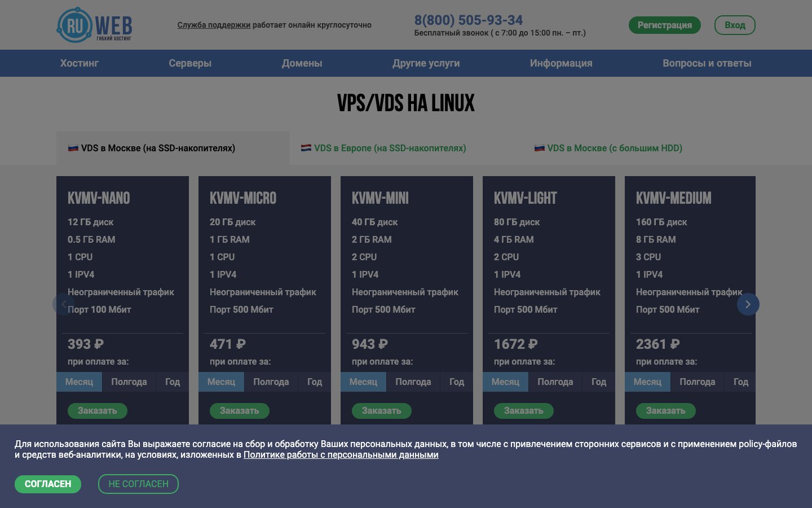Select Месяц period for KVMV-MICRO

tap(221, 382)
